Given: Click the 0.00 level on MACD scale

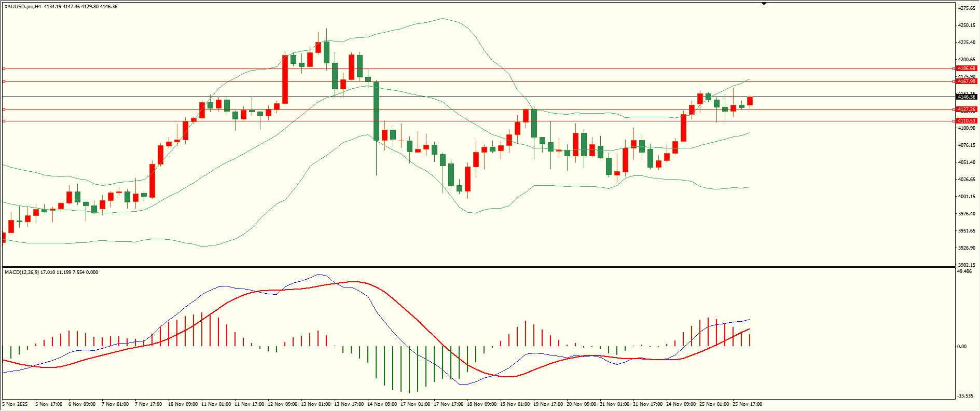Looking at the screenshot, I should (962, 347).
